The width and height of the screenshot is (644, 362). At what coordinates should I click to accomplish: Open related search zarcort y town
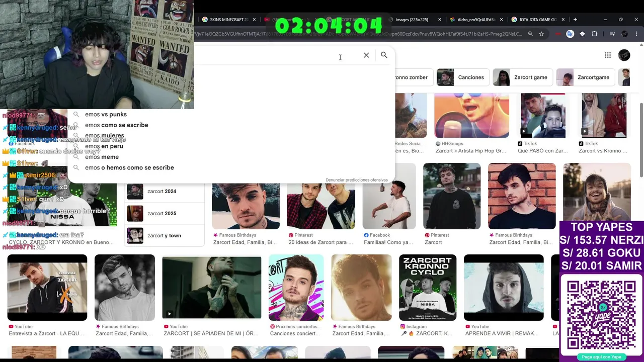tap(164, 235)
